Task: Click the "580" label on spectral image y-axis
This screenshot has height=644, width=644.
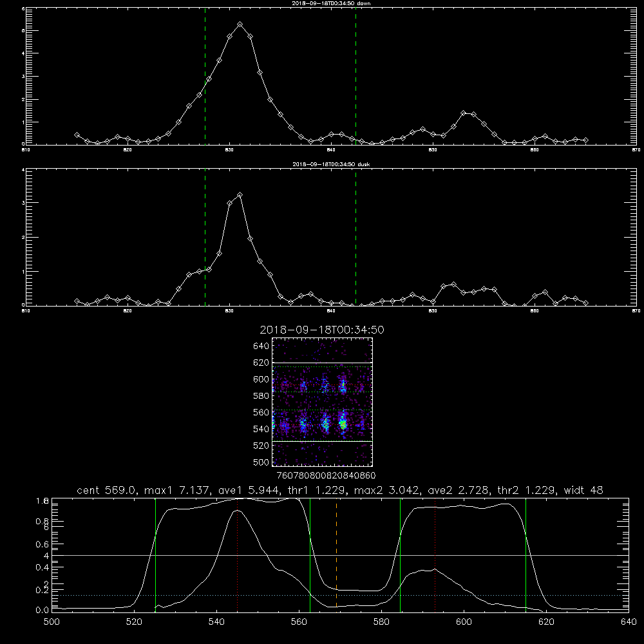Action: tap(261, 396)
